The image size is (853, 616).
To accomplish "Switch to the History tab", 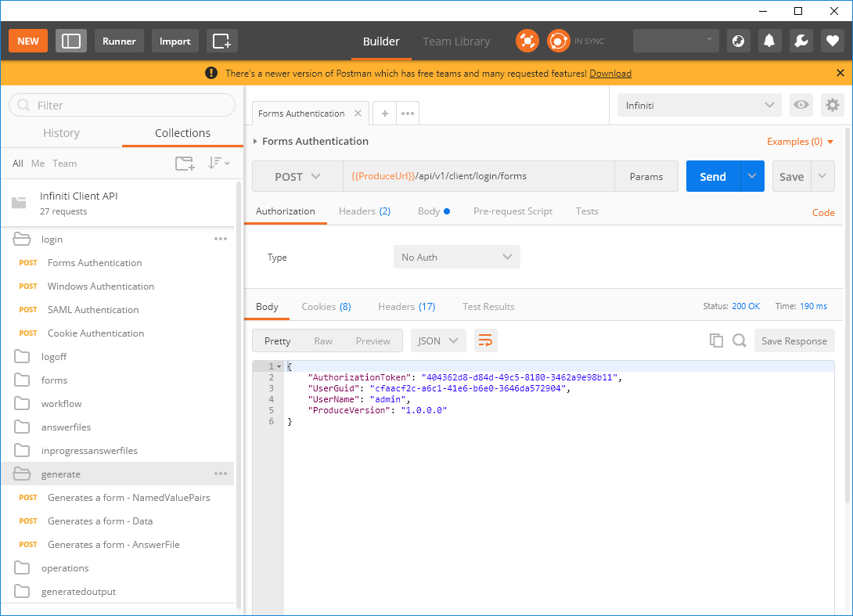I will 61,133.
